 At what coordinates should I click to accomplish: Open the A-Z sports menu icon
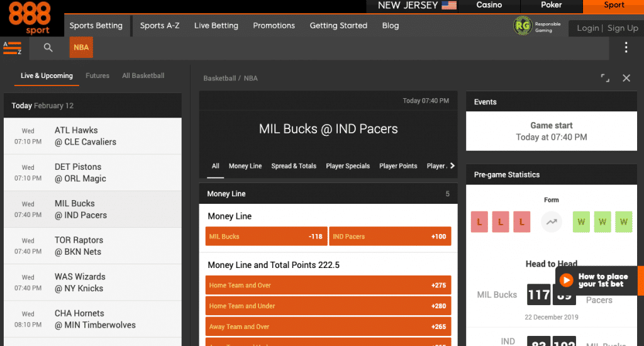(13, 48)
